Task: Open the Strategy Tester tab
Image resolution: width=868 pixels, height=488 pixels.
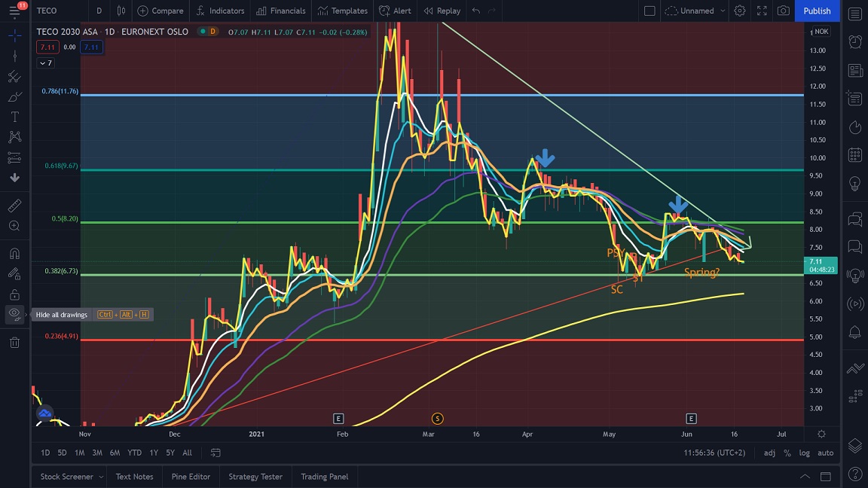Action: 255,477
